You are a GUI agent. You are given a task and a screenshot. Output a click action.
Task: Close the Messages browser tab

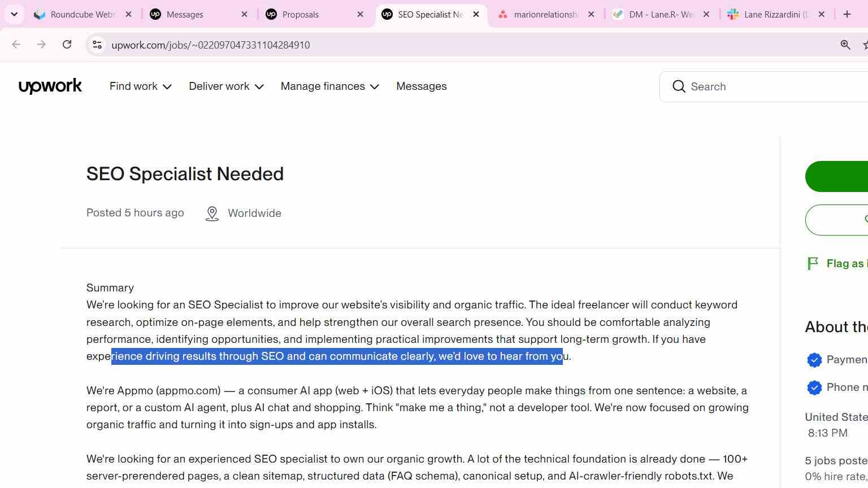[244, 14]
